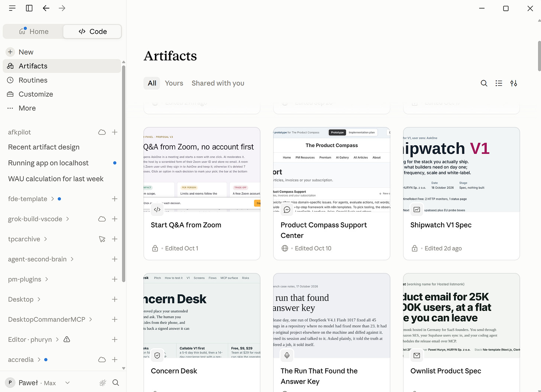Expand the agent-second-brain project
The height and width of the screenshot is (392, 541).
coord(72,259)
